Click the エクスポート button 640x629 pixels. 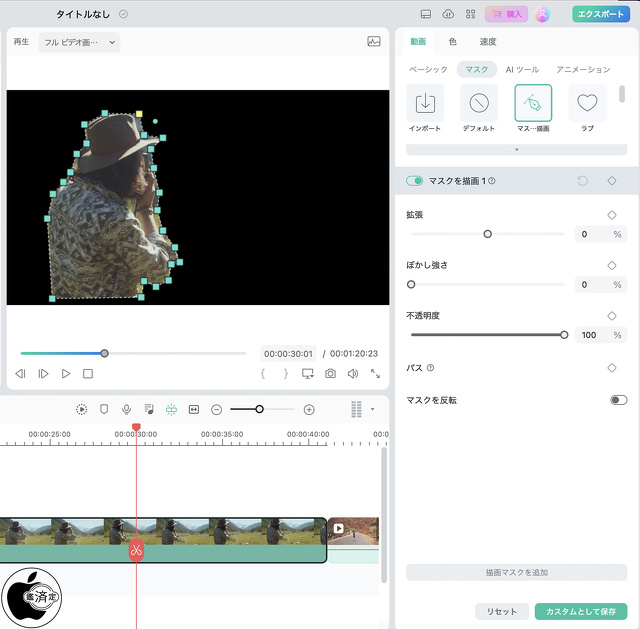(x=601, y=14)
